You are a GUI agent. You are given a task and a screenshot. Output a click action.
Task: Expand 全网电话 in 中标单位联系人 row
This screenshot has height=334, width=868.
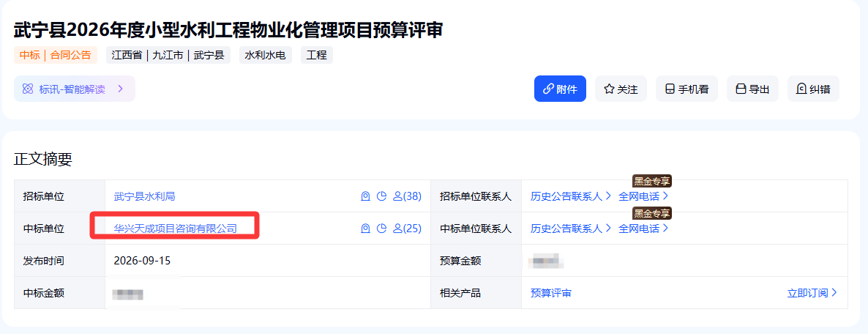pyautogui.click(x=643, y=229)
